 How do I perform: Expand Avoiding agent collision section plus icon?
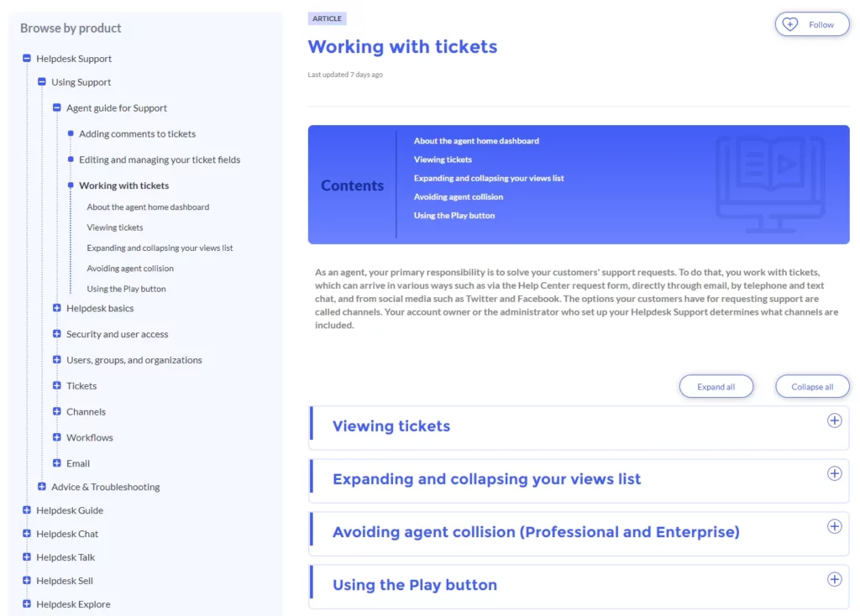834,526
